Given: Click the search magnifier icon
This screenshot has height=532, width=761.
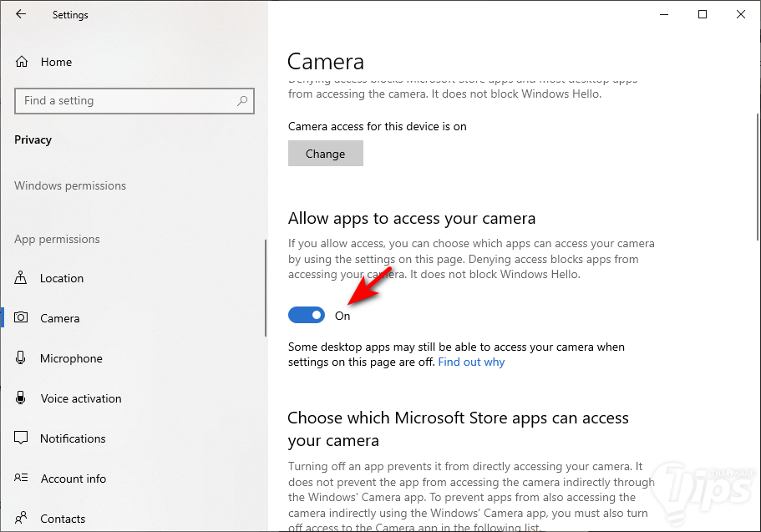Looking at the screenshot, I should pyautogui.click(x=242, y=101).
